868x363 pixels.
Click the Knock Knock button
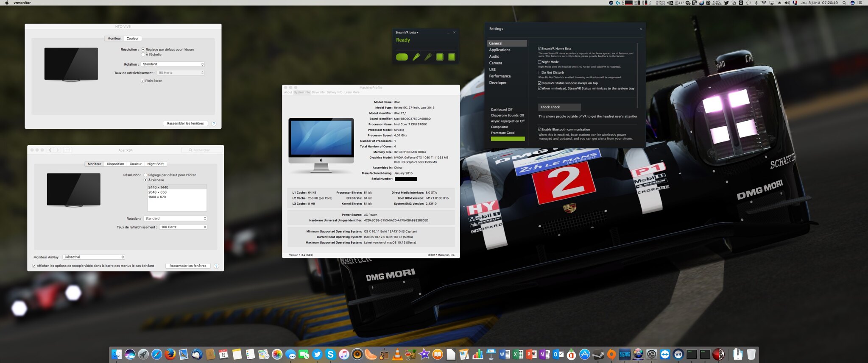pos(559,107)
